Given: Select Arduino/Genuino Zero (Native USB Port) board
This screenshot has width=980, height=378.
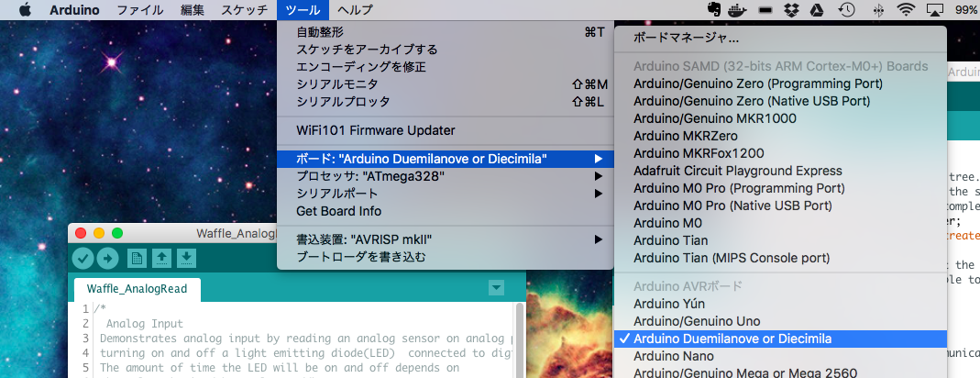Looking at the screenshot, I should coord(781,101).
